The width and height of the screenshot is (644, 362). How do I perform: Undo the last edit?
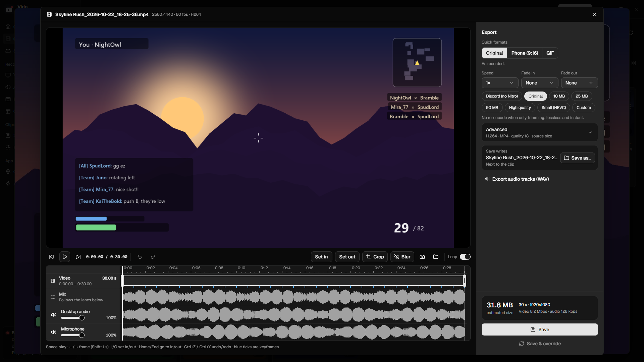pyautogui.click(x=140, y=257)
